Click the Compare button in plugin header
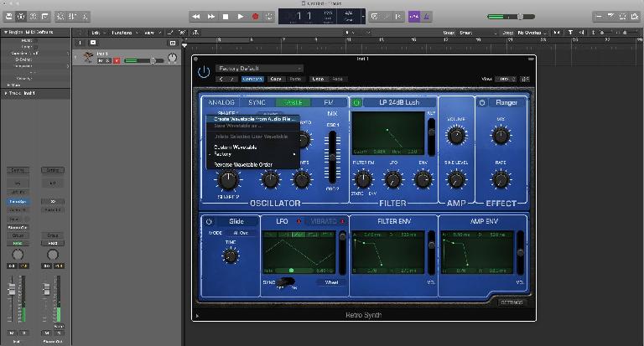644x346 pixels. 252,79
